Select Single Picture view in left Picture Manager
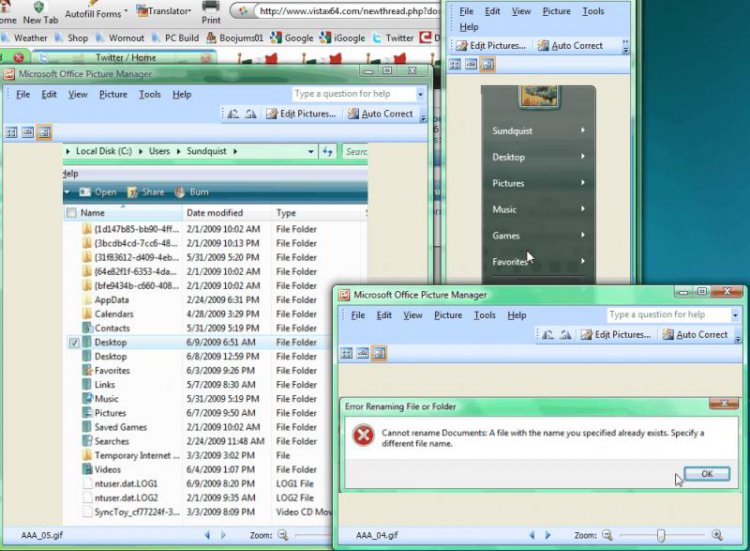This screenshot has height=551, width=750. 44,132
